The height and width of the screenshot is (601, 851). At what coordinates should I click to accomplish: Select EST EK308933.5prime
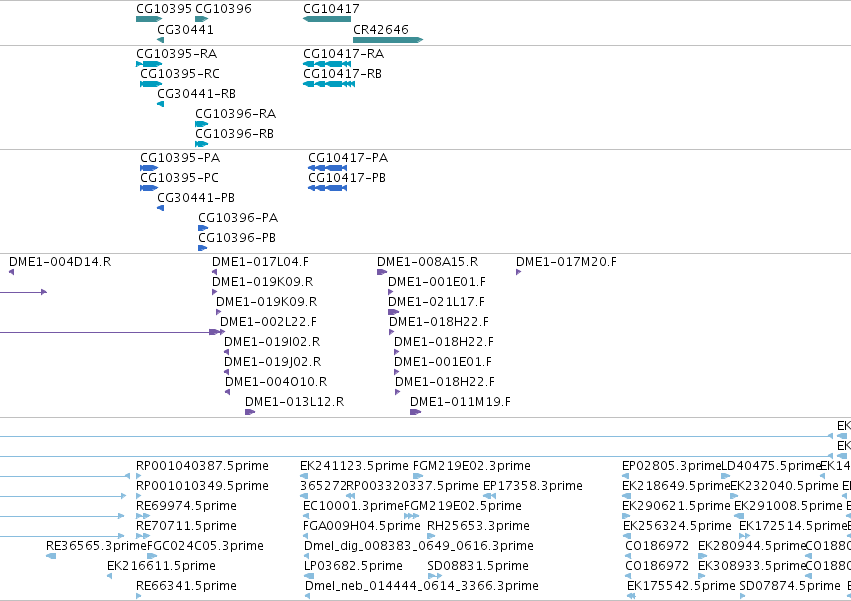coord(752,567)
